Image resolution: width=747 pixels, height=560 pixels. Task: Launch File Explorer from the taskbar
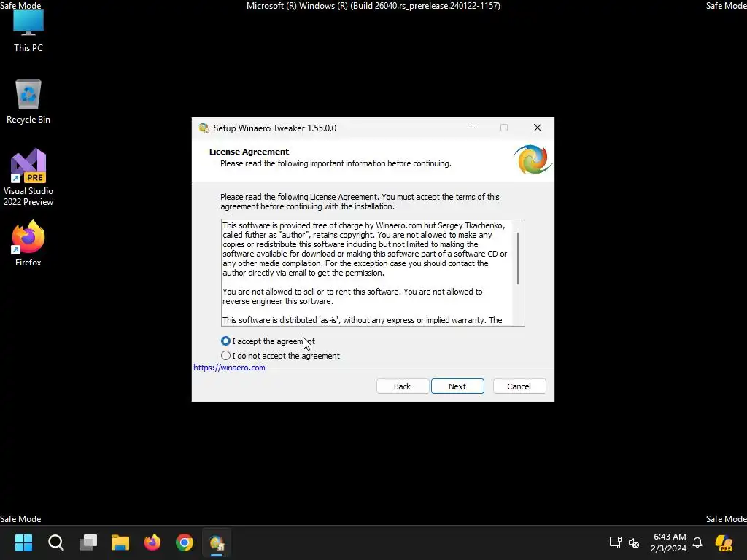pos(120,542)
